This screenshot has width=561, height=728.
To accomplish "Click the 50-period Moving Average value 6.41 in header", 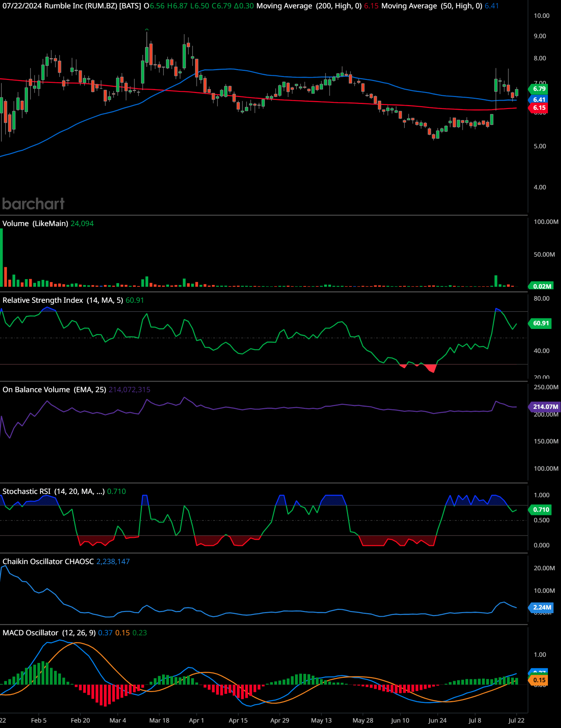I will pos(492,6).
